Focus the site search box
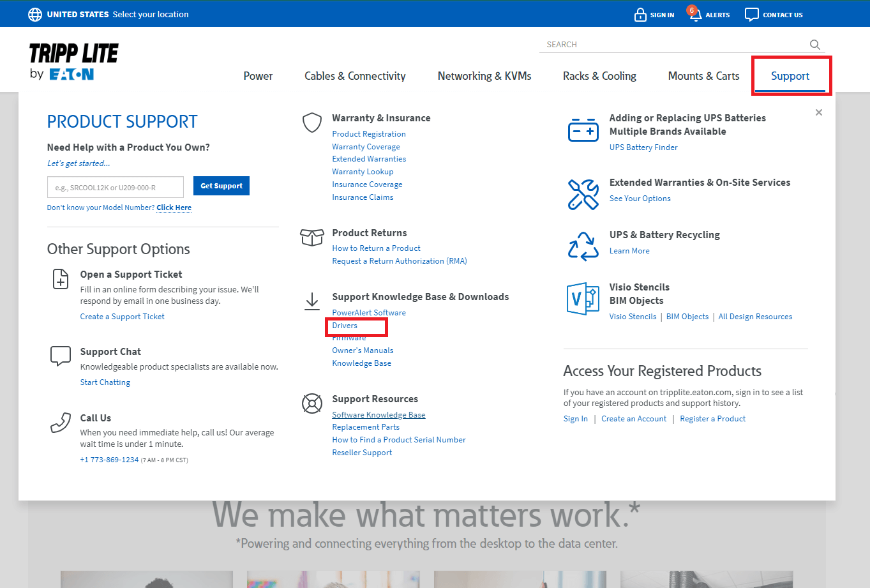Screen dimensions: 870x588 673,45
